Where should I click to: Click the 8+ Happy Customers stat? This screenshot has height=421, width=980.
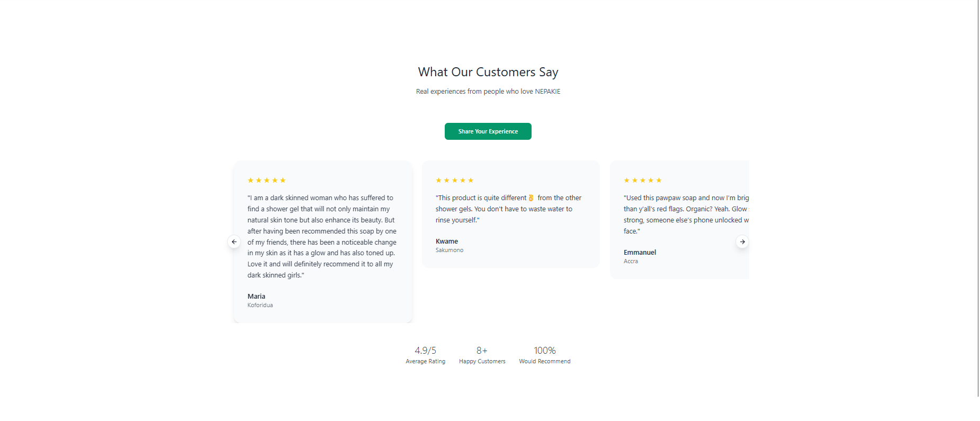click(x=482, y=355)
